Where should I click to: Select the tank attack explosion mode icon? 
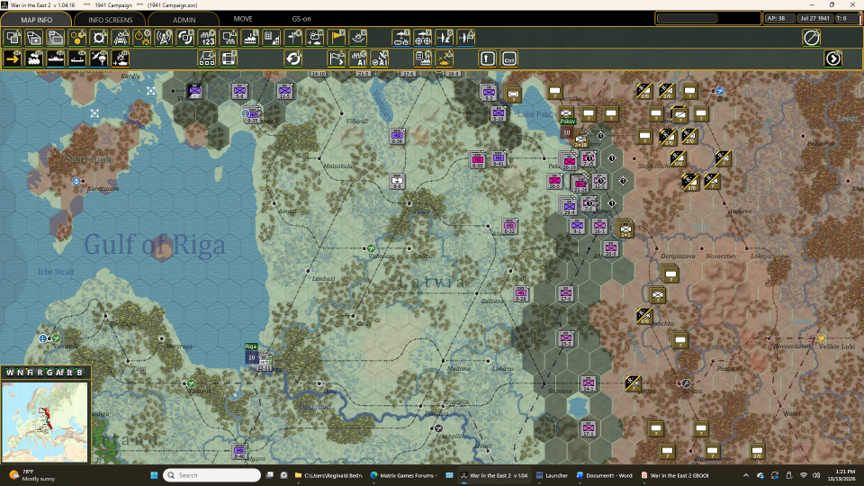[x=121, y=58]
